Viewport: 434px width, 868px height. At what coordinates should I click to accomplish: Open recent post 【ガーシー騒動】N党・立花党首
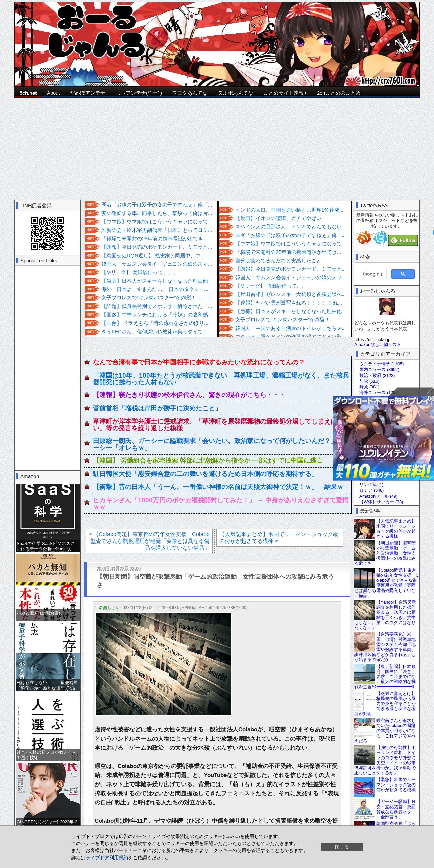pyautogui.click(x=395, y=809)
